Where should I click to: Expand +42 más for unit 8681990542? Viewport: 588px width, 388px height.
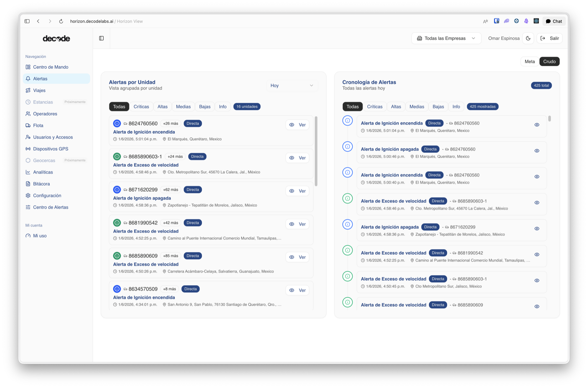point(171,223)
